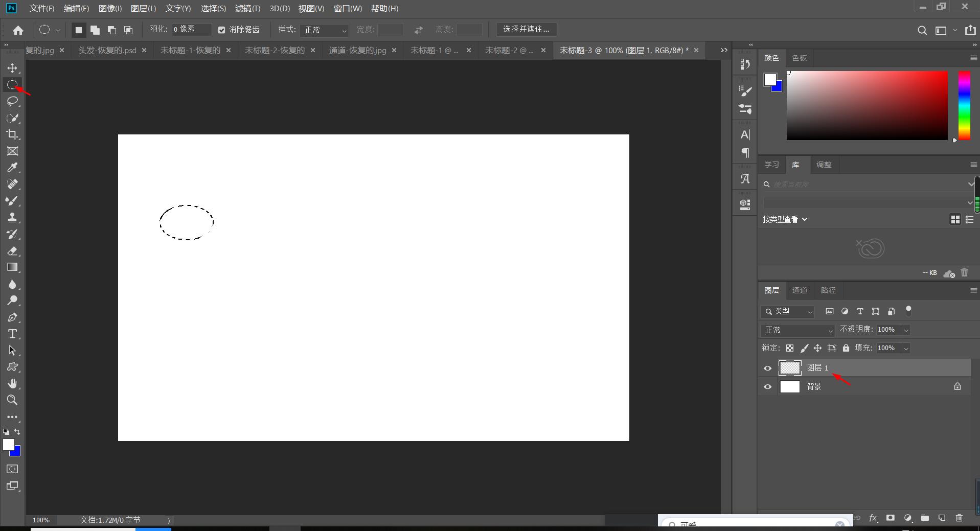Click the 图层 1 layer thumbnail
This screenshot has width=980, height=531.
pyautogui.click(x=790, y=368)
